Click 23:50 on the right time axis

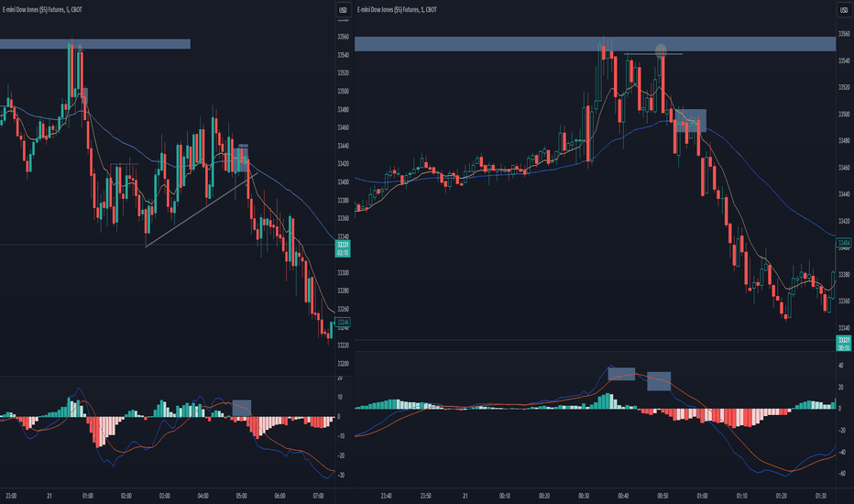(x=426, y=496)
